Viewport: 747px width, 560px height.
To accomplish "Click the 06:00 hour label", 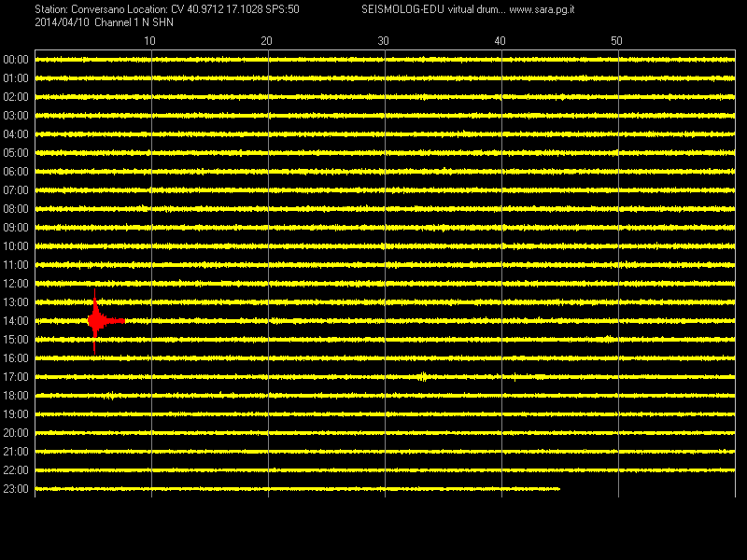I will click(16, 172).
